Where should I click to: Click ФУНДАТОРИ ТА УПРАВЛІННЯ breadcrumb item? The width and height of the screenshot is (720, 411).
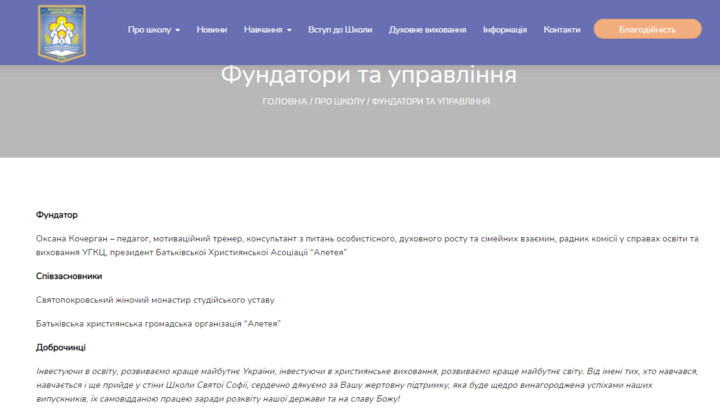point(430,102)
